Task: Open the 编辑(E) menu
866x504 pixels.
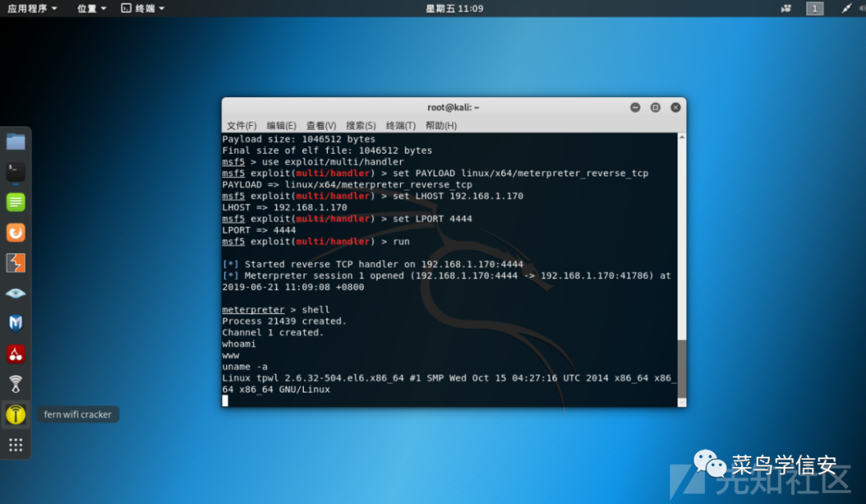Action: click(x=281, y=125)
